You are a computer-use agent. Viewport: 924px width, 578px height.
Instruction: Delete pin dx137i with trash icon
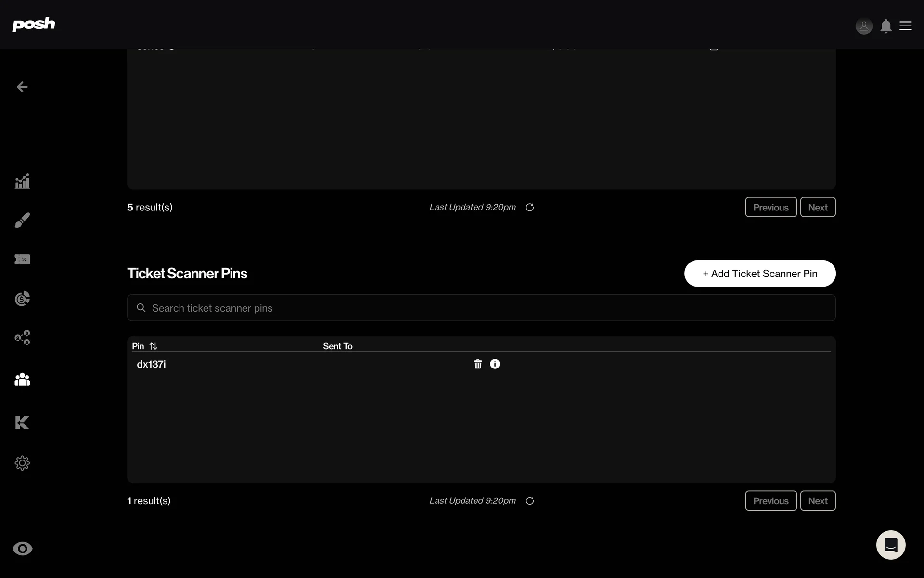click(478, 364)
